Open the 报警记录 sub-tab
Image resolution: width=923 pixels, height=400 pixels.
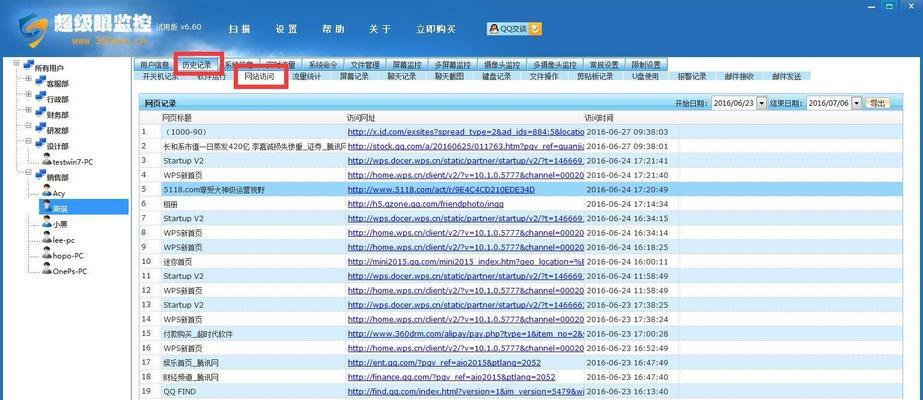pyautogui.click(x=692, y=76)
